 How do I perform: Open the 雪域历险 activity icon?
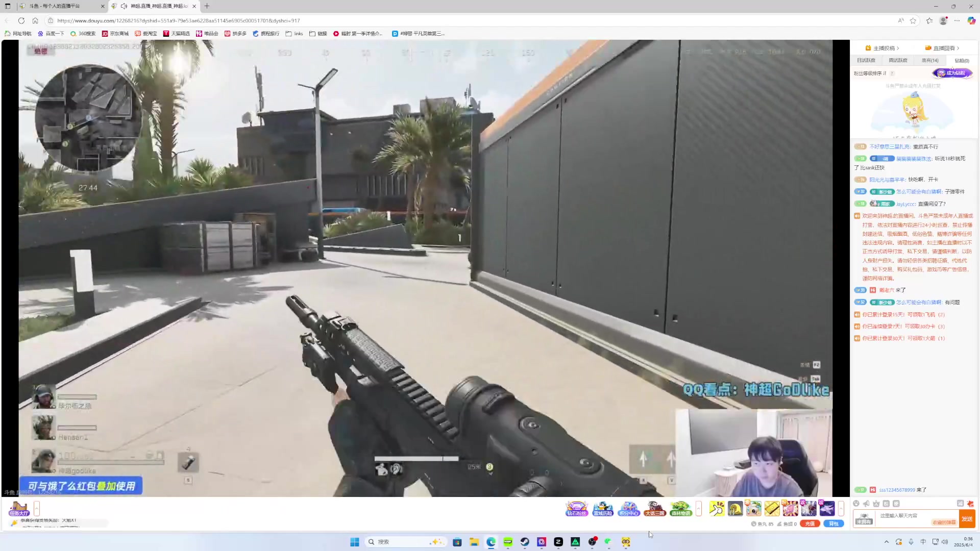603,509
